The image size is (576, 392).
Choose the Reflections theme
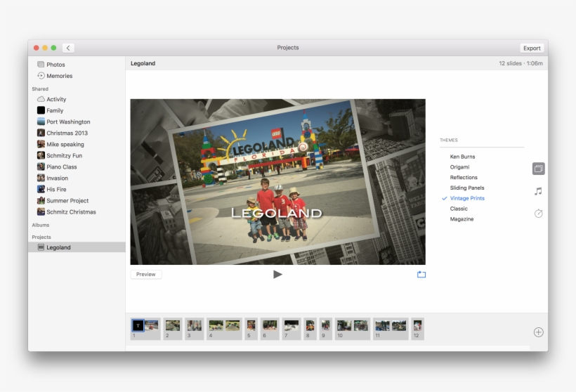(464, 178)
